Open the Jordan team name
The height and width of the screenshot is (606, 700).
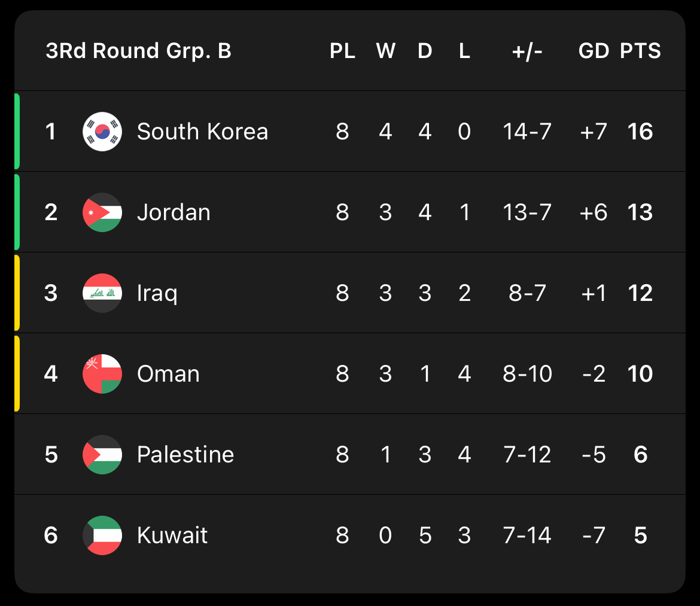[174, 212]
